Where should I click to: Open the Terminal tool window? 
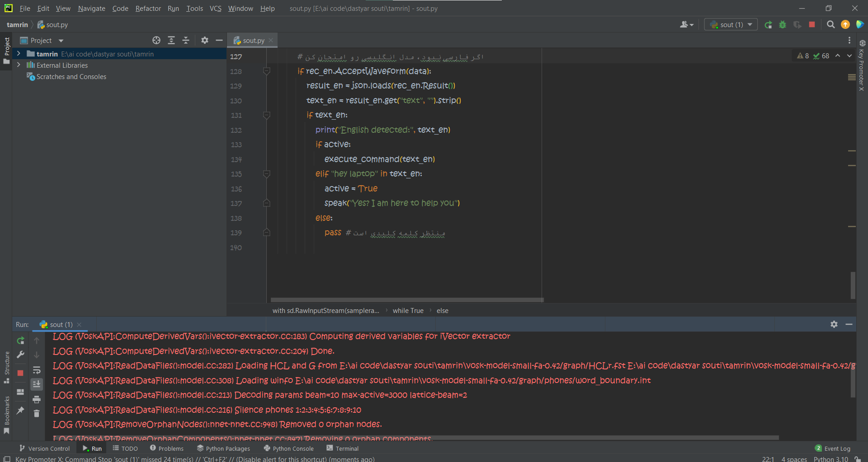(x=342, y=448)
